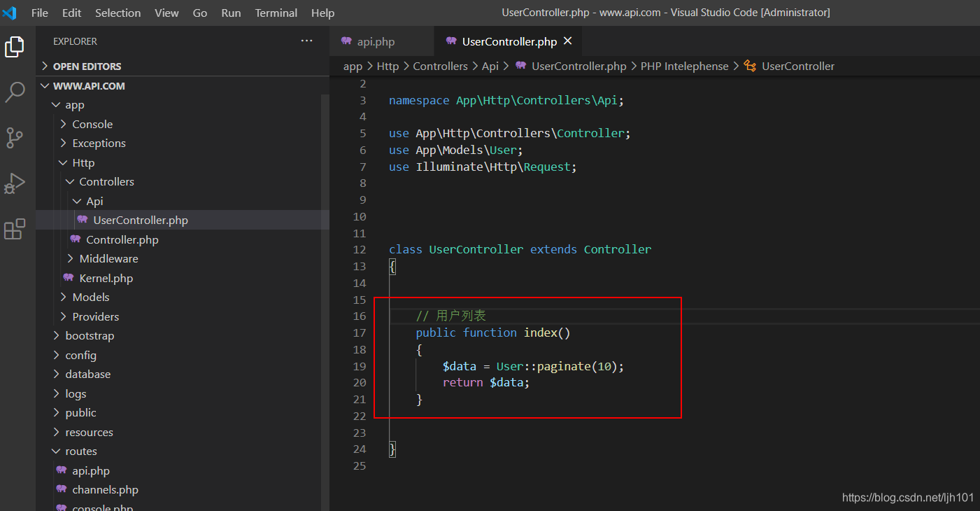Open the Source Control view

pos(15,137)
